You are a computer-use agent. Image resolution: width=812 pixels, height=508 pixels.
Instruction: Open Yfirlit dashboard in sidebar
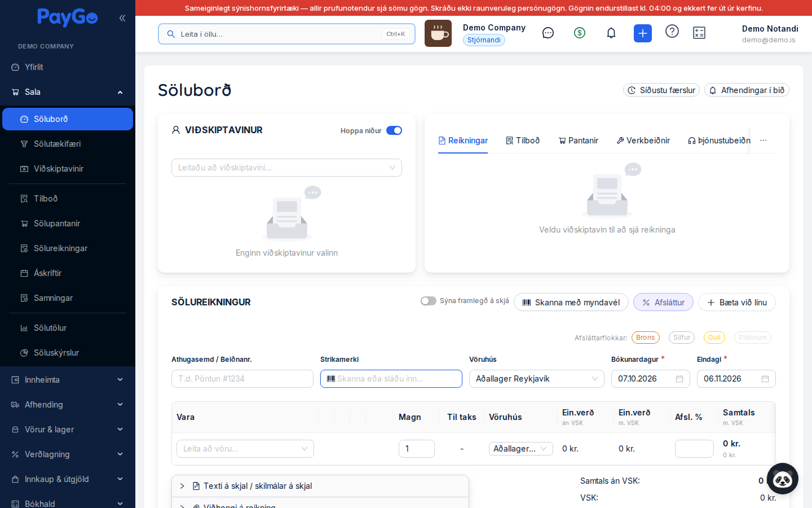tap(68, 67)
